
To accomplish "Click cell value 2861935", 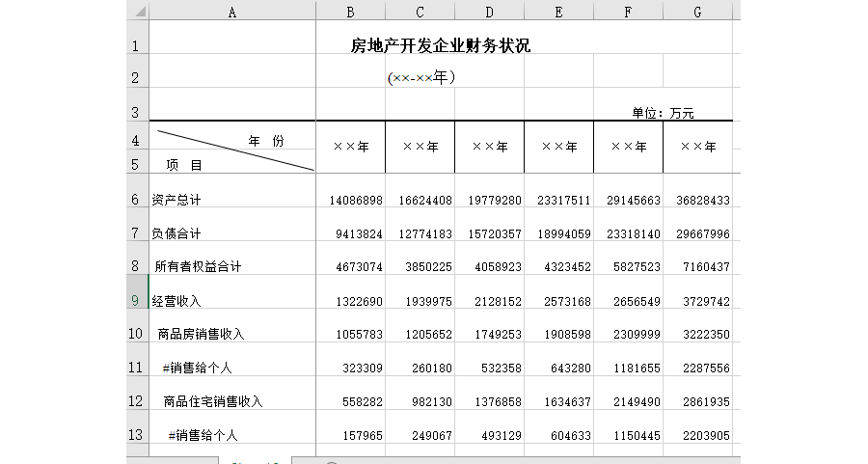I will tap(706, 402).
